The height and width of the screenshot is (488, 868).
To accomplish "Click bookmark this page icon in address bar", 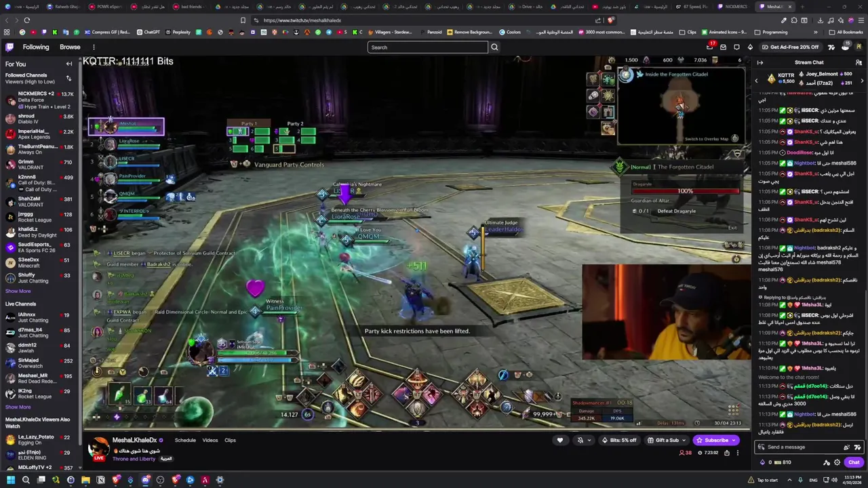I will (x=243, y=20).
